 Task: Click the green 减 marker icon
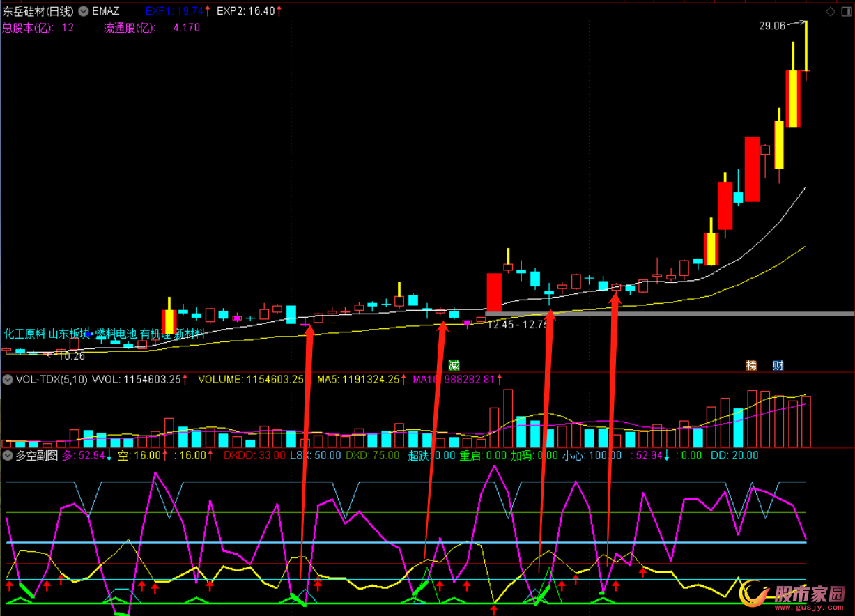click(x=454, y=365)
